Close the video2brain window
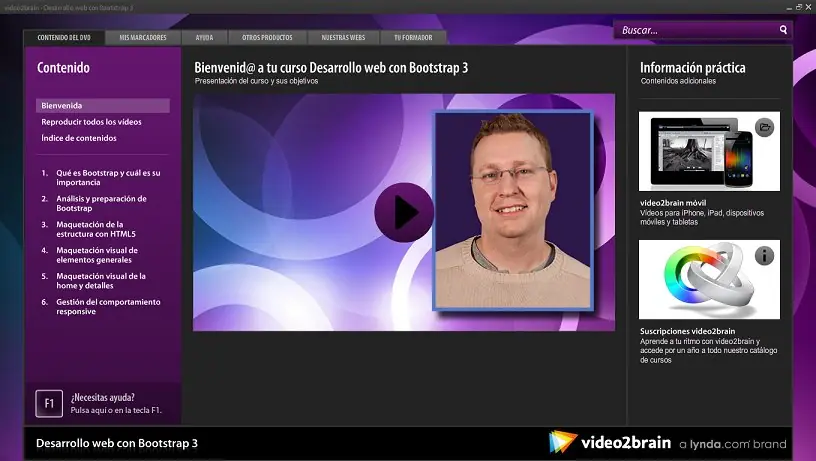 [x=809, y=7]
